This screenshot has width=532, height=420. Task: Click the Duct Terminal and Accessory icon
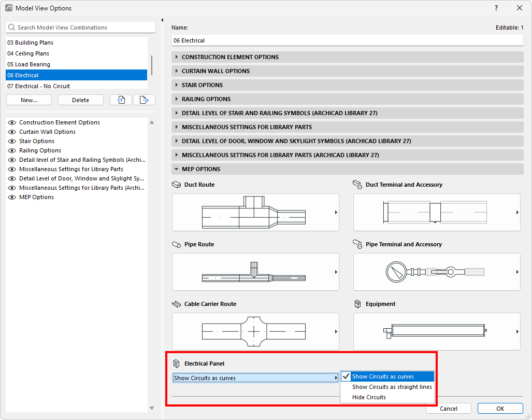357,185
